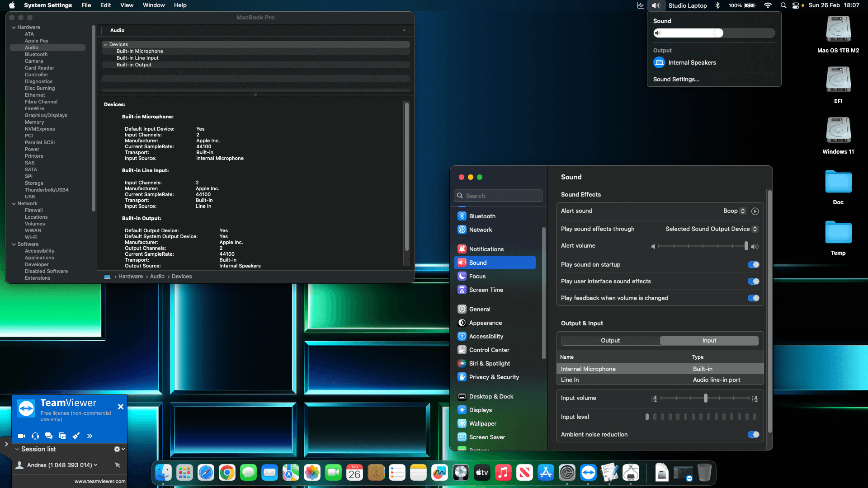Click the volume icon in menu bar
This screenshot has height=488, width=868.
click(x=656, y=5)
